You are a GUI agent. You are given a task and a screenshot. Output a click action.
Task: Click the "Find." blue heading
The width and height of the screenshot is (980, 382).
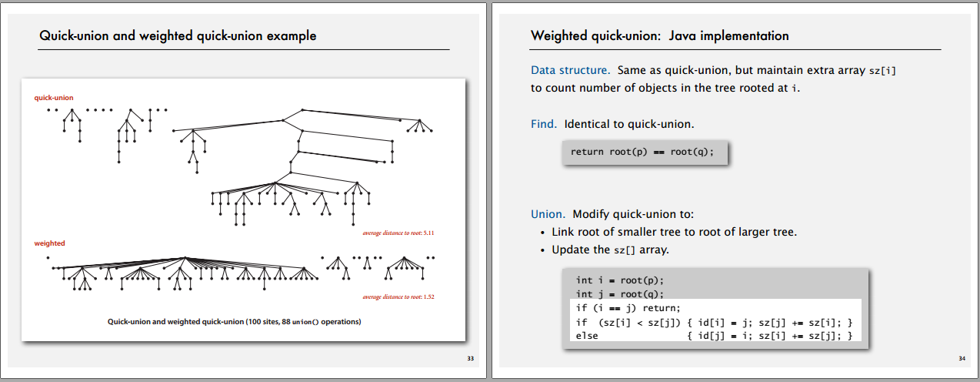(545, 124)
